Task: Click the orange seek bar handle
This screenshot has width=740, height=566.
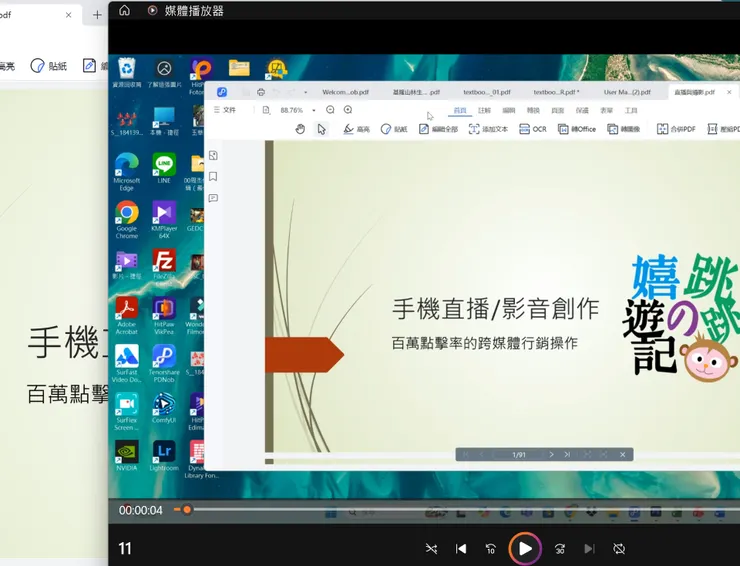Action: click(187, 509)
